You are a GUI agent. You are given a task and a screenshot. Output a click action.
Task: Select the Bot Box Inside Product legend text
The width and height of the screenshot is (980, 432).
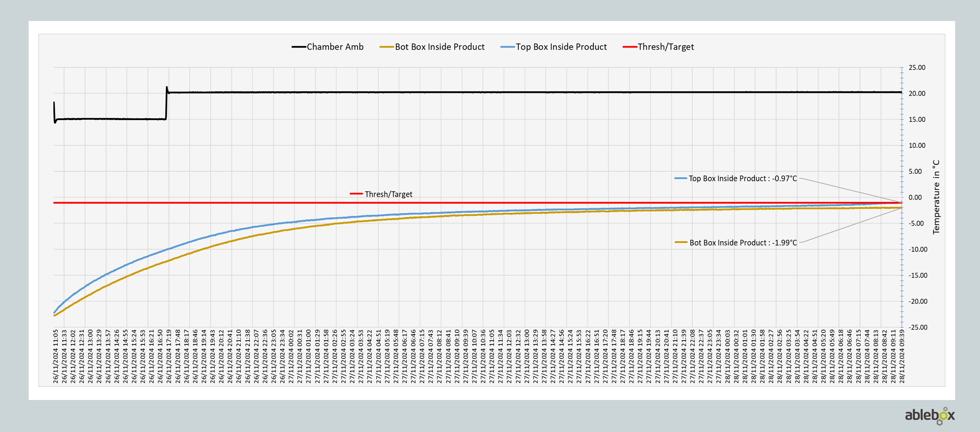(439, 47)
